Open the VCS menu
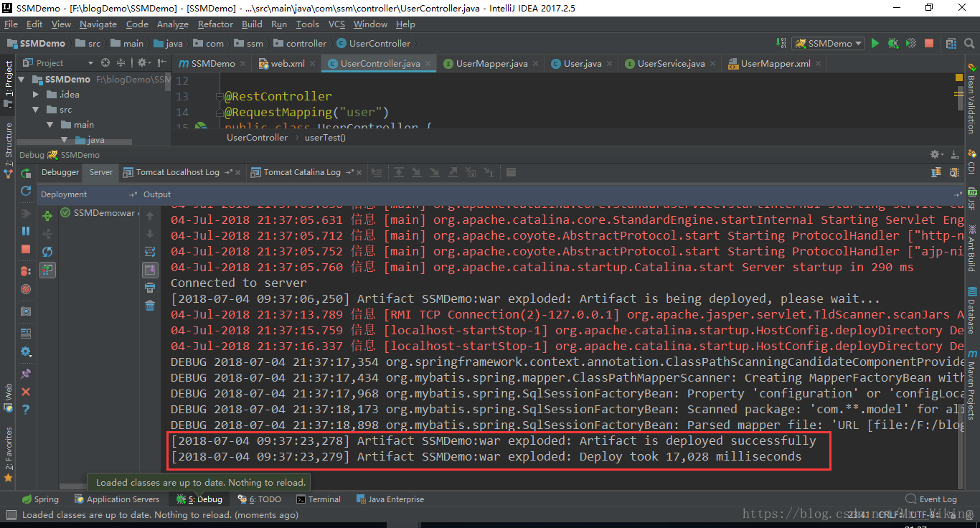980x528 pixels. 336,24
